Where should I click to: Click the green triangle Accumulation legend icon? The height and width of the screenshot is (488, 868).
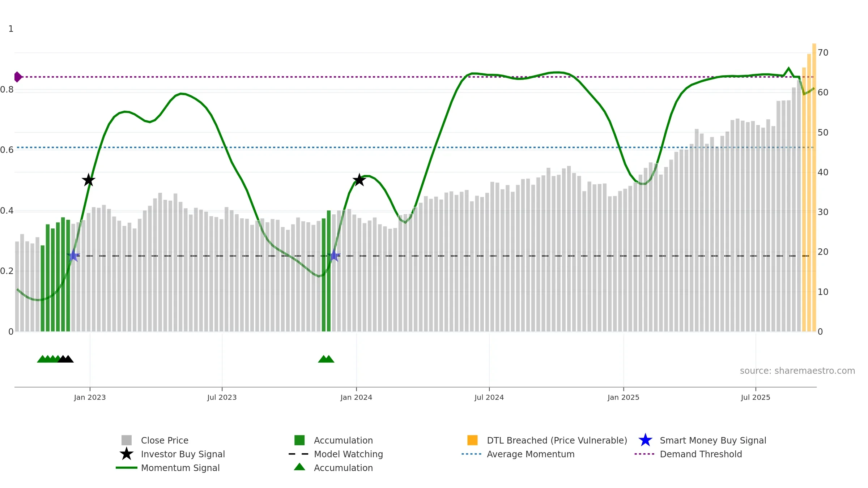point(299,467)
